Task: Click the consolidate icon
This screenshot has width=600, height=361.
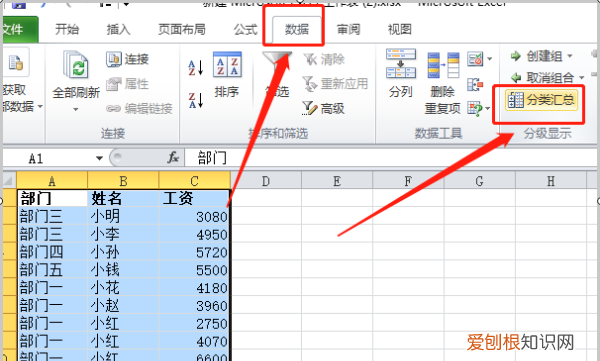Action: point(475,84)
